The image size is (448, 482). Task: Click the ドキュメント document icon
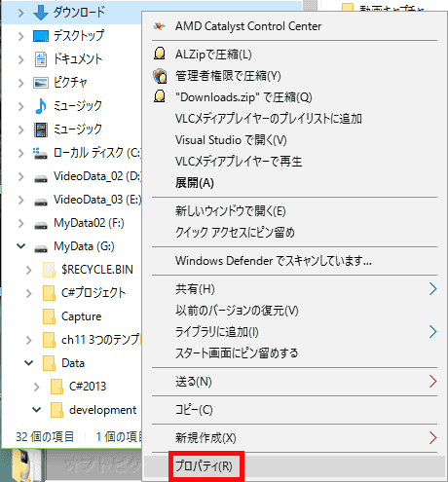[41, 59]
